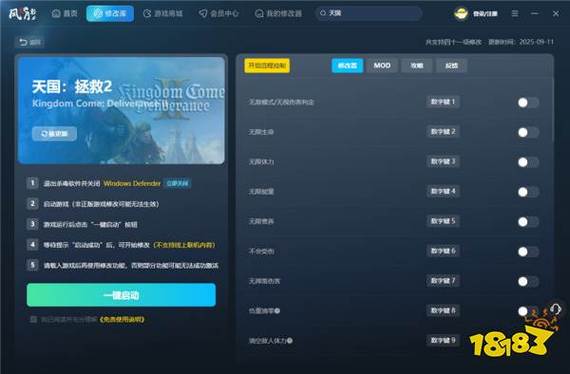Click the yellow user avatar icon
Image resolution: width=570 pixels, height=374 pixels.
[x=461, y=14]
